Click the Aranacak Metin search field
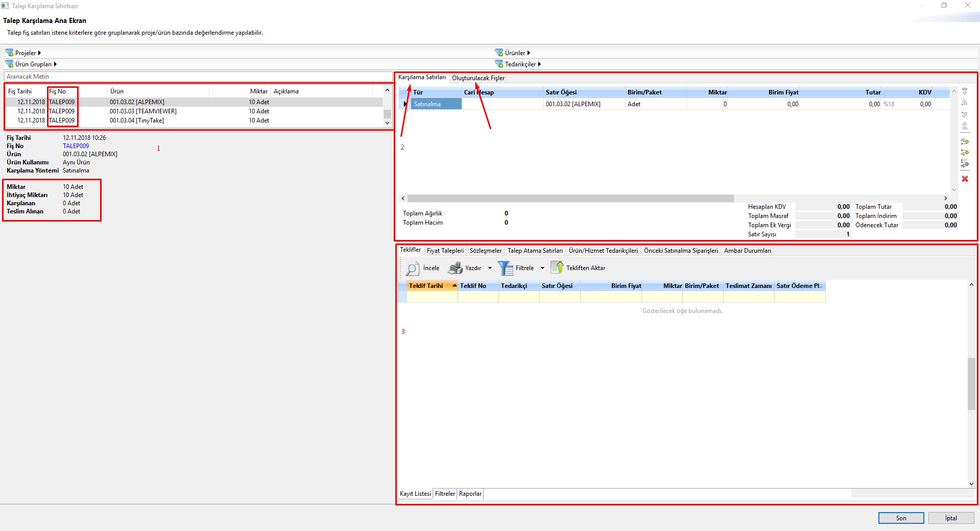Screen dimensions: 980x531 tap(198, 77)
